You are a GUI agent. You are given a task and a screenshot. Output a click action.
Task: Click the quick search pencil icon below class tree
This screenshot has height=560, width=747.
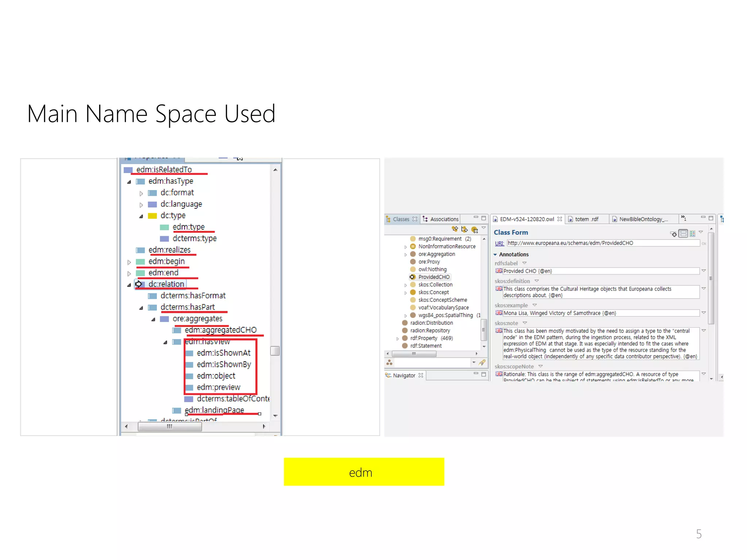point(482,362)
